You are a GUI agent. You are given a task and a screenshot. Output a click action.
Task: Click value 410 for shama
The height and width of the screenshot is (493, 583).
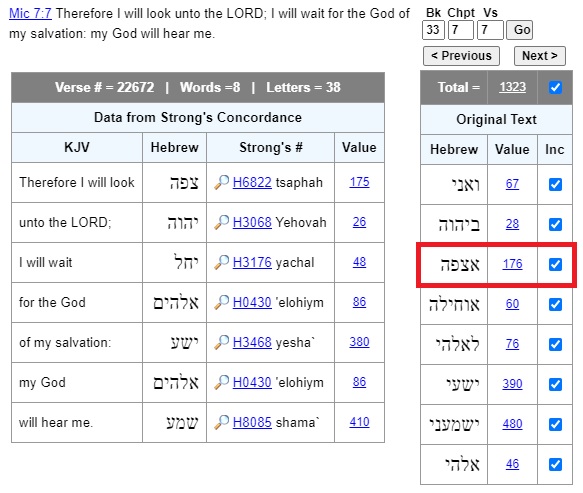(x=359, y=422)
